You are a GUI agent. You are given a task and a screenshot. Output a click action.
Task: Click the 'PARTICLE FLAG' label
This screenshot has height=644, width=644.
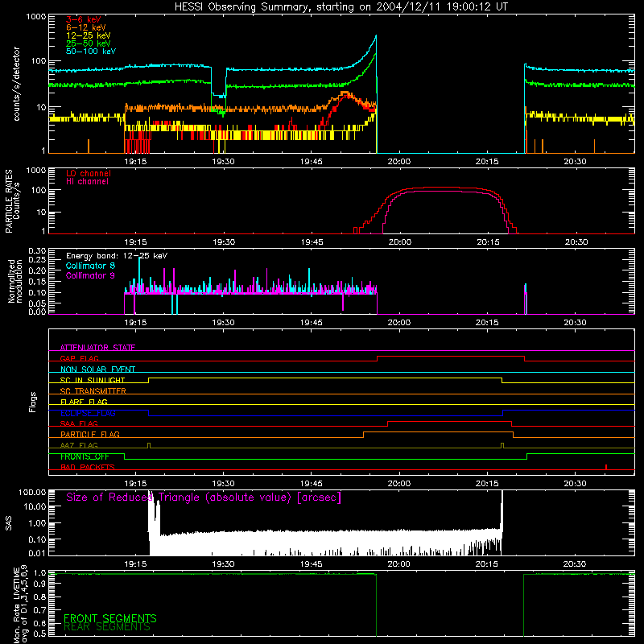(90, 435)
